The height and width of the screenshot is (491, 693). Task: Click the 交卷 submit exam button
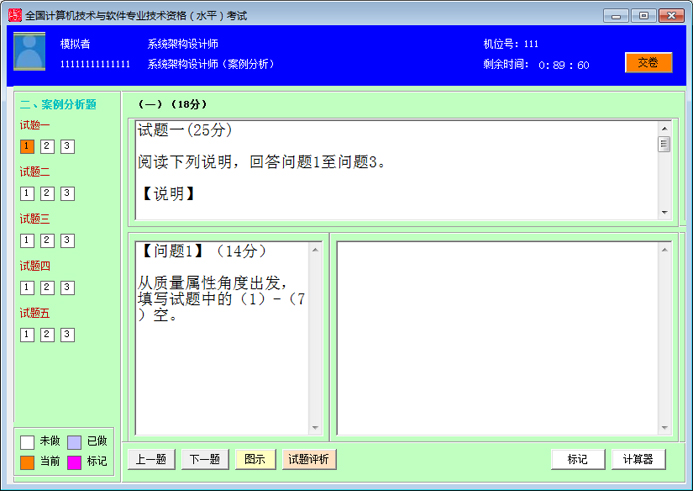click(x=648, y=62)
